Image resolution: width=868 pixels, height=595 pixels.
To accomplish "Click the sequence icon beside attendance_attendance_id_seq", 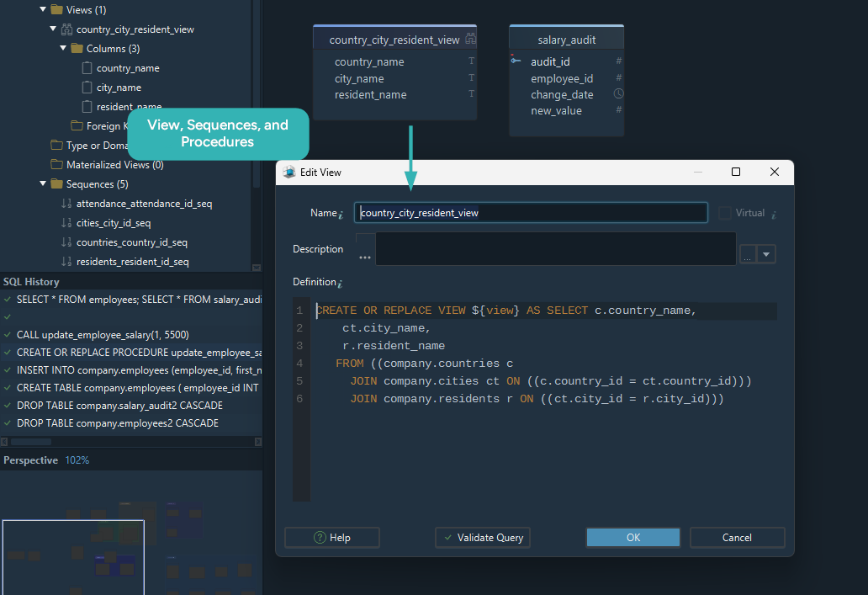I will [x=66, y=204].
